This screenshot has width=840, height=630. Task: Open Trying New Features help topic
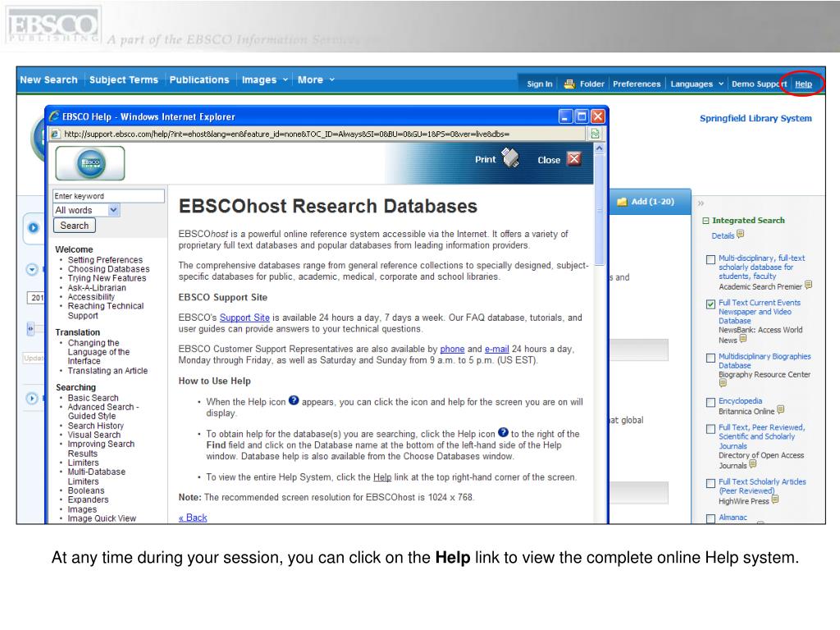tap(107, 278)
